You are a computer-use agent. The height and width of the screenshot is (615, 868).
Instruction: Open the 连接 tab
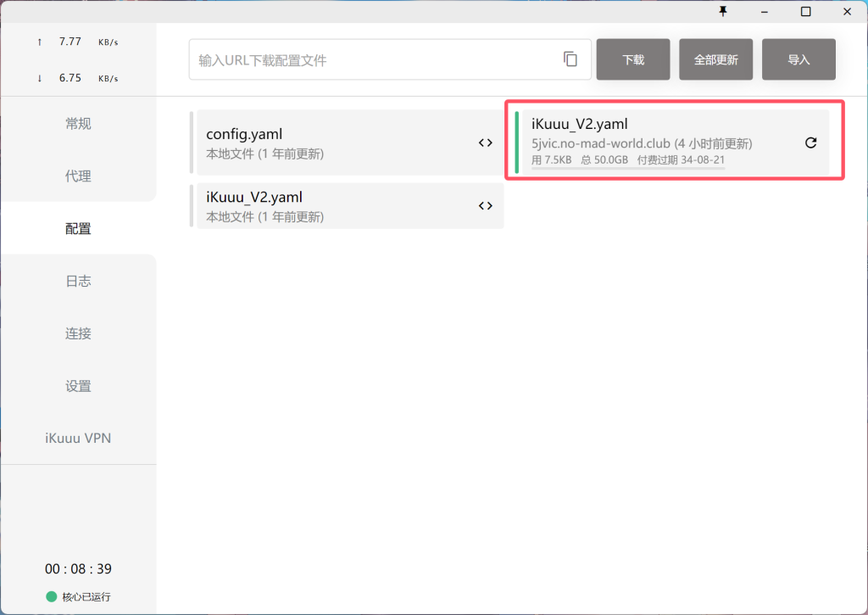pos(78,334)
